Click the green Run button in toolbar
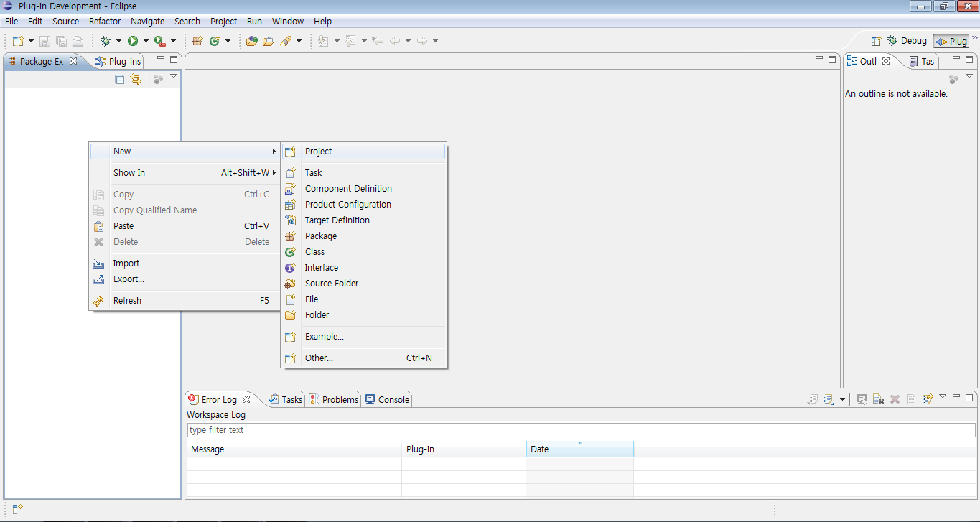 pos(133,41)
